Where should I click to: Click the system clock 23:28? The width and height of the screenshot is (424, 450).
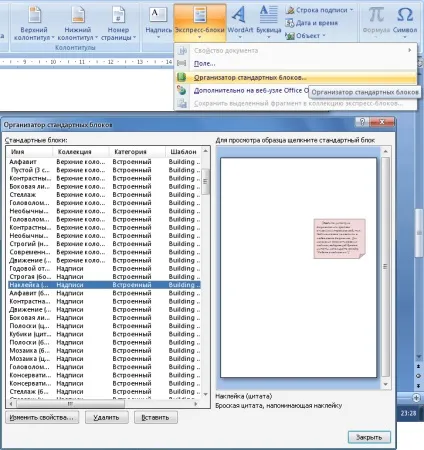click(408, 413)
